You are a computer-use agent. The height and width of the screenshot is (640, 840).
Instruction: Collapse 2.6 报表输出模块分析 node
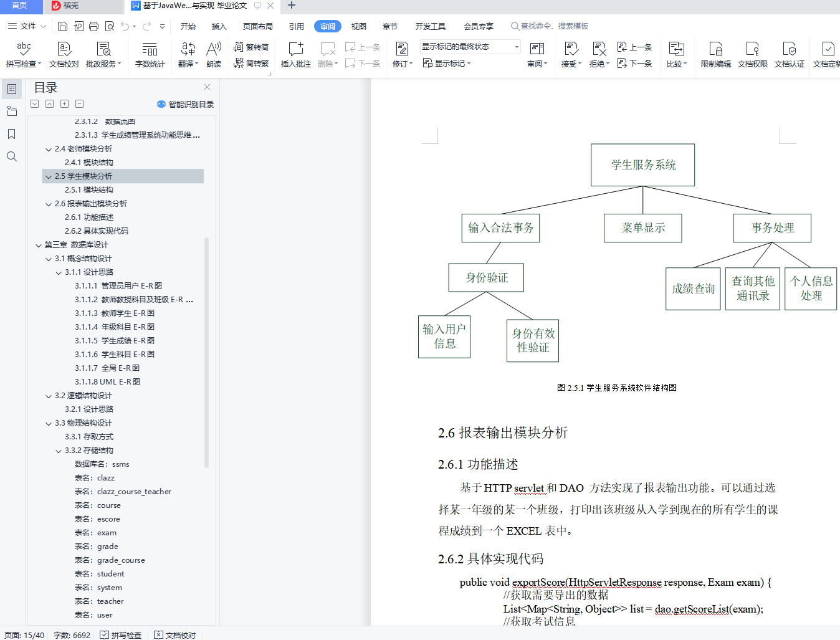[x=49, y=204]
